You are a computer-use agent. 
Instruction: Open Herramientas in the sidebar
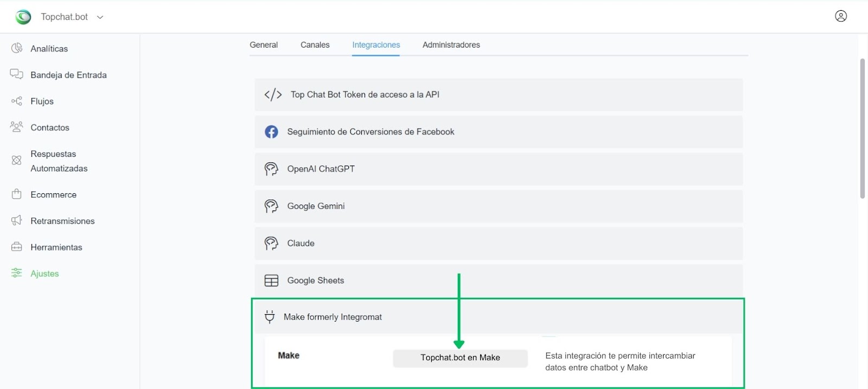pyautogui.click(x=56, y=247)
